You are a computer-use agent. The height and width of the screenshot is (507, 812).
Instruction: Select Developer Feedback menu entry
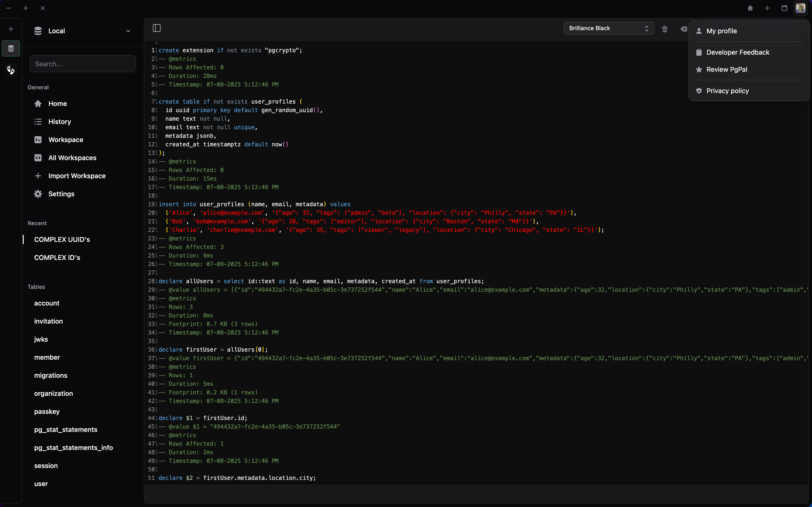pos(749,52)
